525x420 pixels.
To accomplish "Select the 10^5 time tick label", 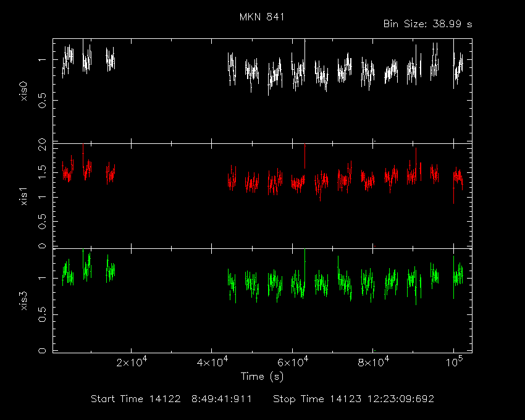I will [x=454, y=363].
